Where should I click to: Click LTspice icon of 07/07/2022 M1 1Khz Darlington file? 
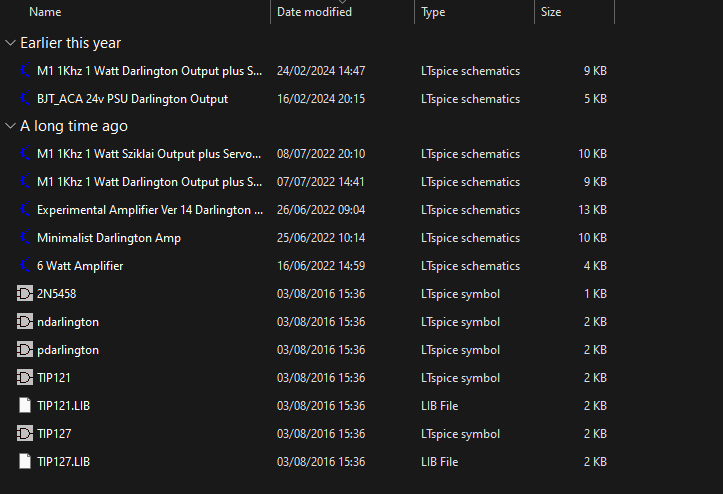tap(25, 182)
